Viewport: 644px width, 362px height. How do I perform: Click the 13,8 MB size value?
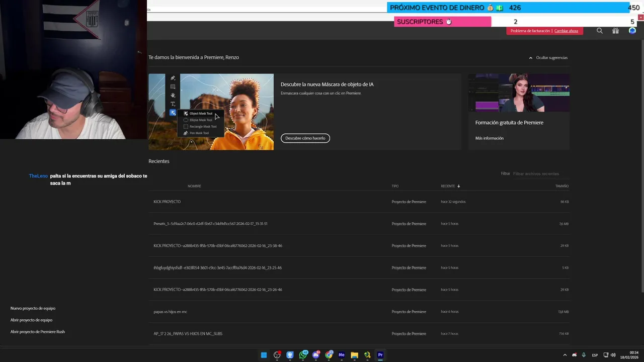[x=563, y=312]
